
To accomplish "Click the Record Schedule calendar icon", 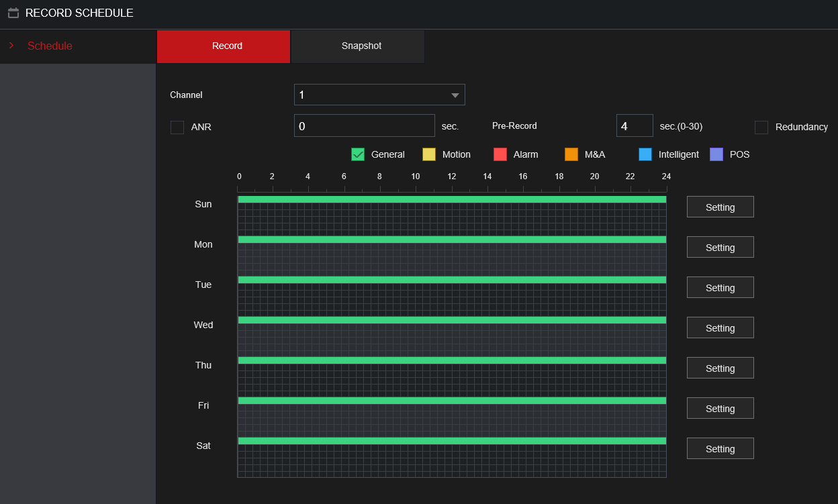I will [13, 13].
